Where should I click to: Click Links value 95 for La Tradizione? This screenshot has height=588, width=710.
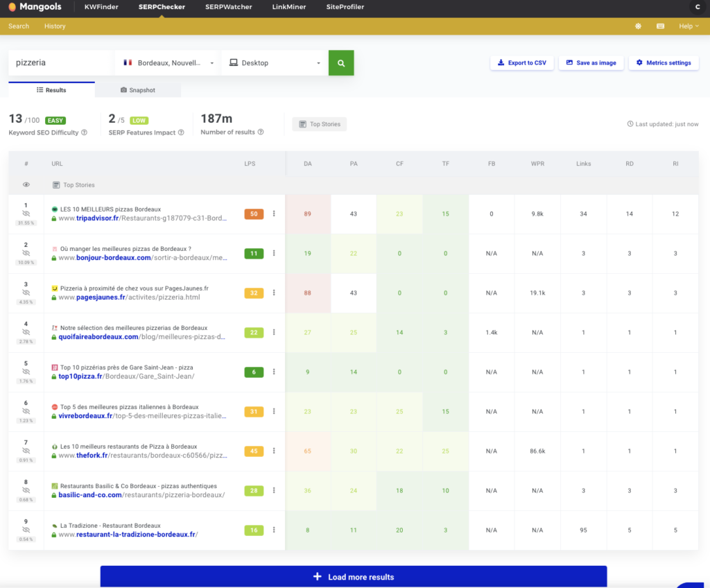pos(583,530)
